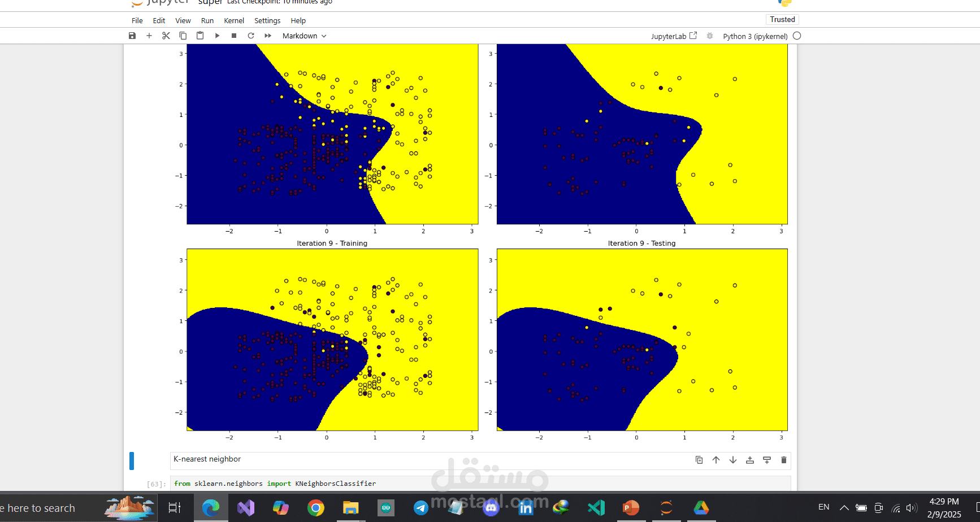
Task: Open LinkedIn from the taskbar
Action: (526, 508)
